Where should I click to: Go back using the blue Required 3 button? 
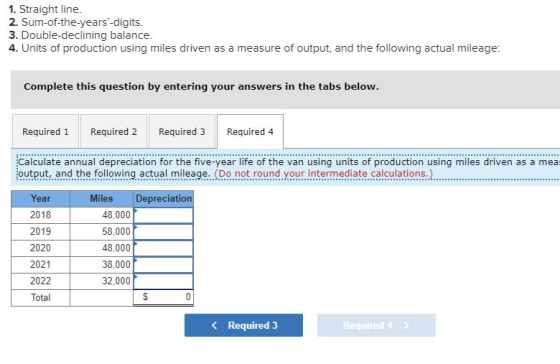pos(244,325)
